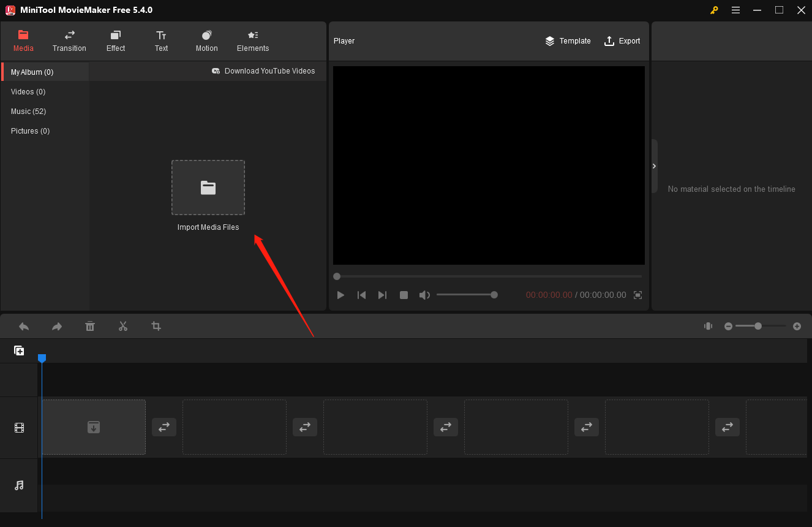Open the hamburger menu in the title bar
Screen dimensions: 812x527
pyautogui.click(x=735, y=10)
